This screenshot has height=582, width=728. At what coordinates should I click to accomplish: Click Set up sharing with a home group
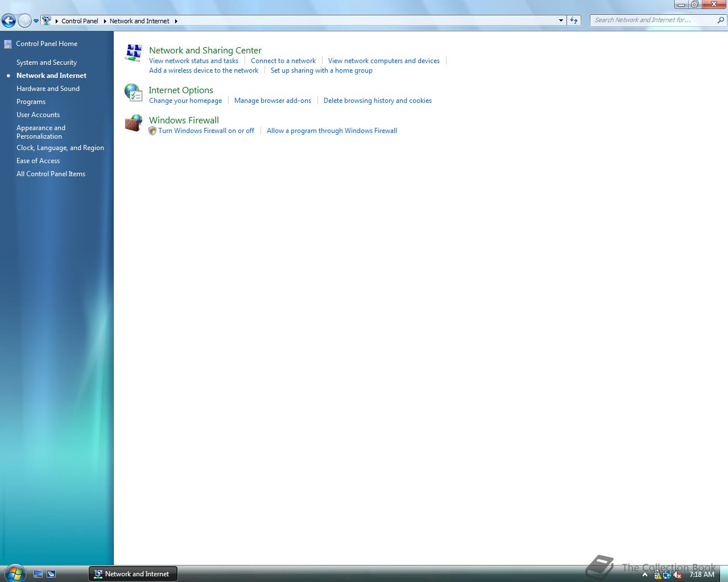tap(321, 70)
